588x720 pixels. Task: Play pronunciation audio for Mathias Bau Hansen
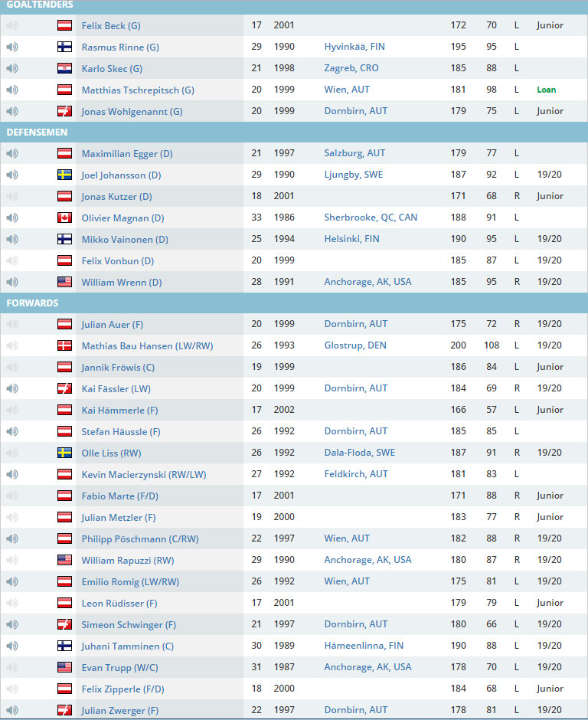click(12, 346)
